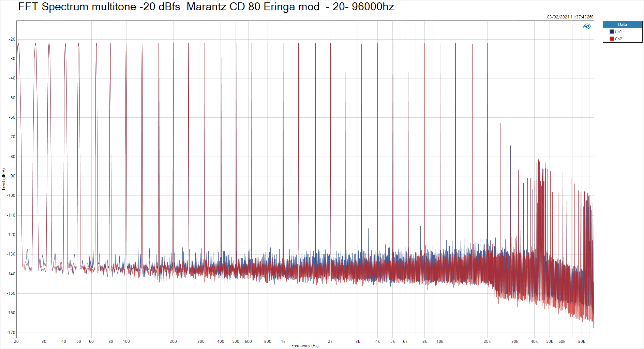Click the 03/02/2021 timestamp text
644x349 pixels.
pos(570,17)
